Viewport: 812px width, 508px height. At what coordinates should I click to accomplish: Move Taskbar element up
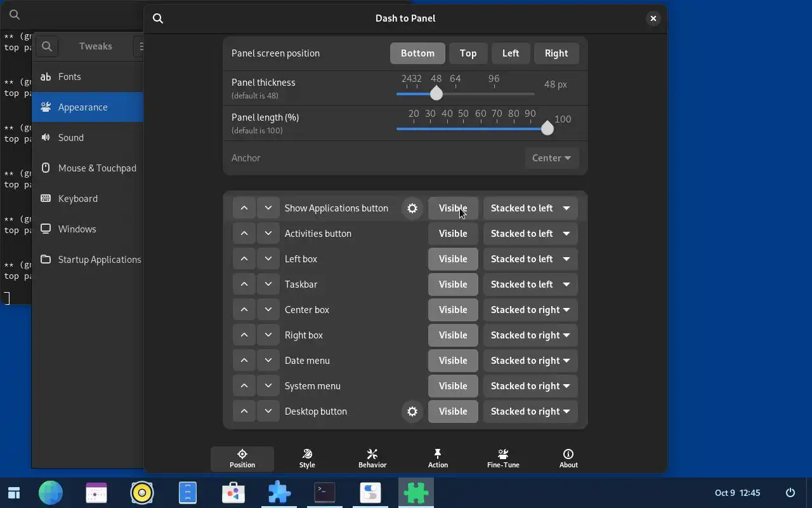[x=244, y=284]
